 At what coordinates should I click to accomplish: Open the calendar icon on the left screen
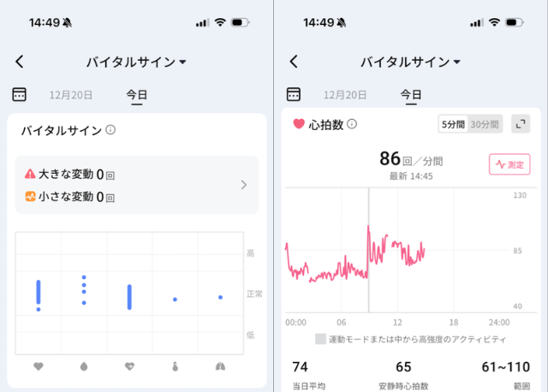19,94
